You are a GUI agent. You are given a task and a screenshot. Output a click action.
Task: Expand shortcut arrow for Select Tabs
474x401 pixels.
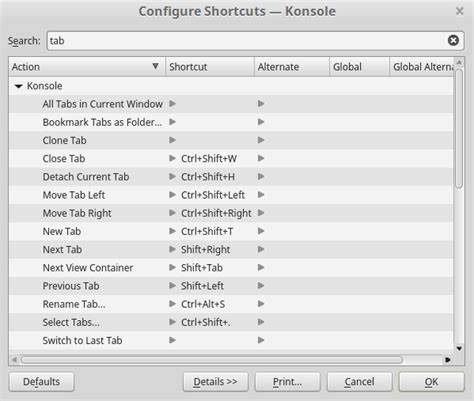(x=172, y=322)
